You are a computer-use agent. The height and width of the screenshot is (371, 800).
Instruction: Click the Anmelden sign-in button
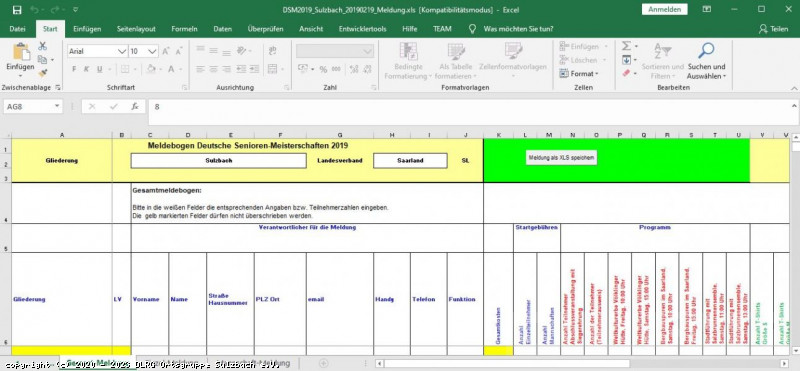point(664,9)
